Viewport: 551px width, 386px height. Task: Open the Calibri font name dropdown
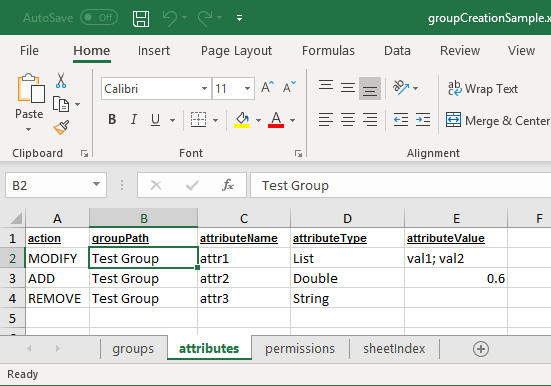[x=204, y=89]
